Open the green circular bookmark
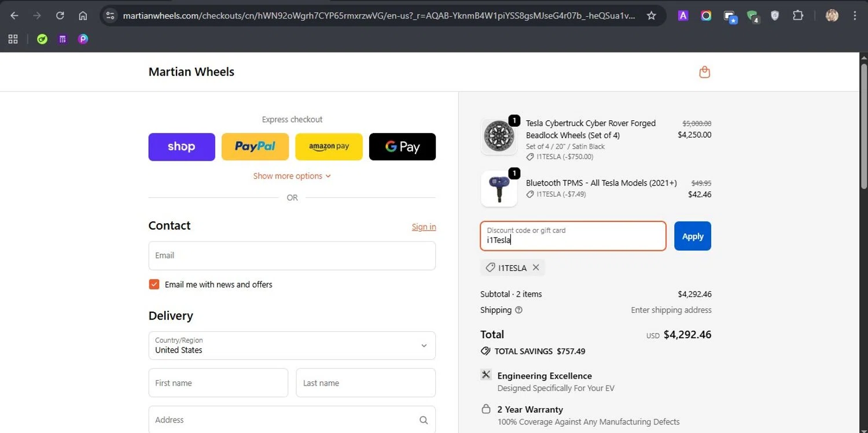 pyautogui.click(x=42, y=39)
